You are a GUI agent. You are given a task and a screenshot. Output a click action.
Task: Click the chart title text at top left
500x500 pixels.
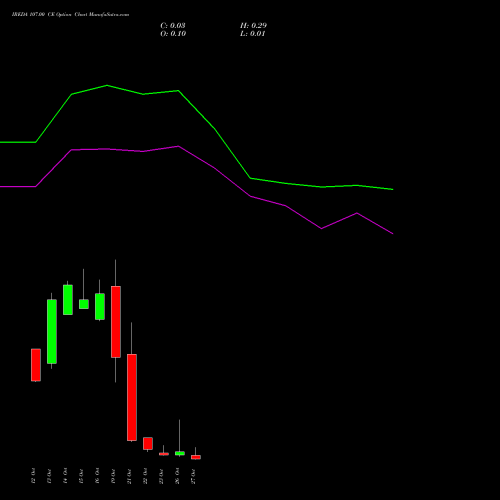70,14
